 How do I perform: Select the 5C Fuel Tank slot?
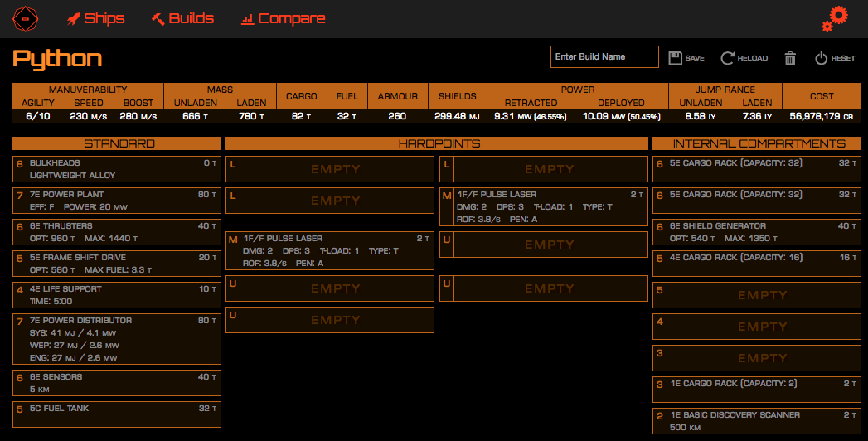click(117, 414)
